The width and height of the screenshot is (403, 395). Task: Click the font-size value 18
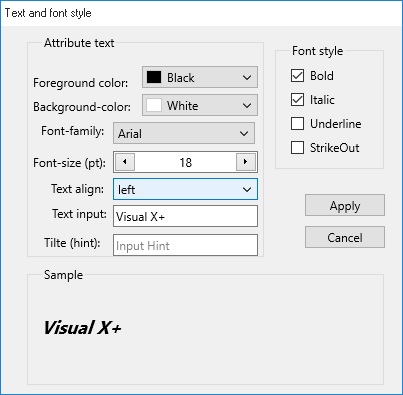pos(185,162)
